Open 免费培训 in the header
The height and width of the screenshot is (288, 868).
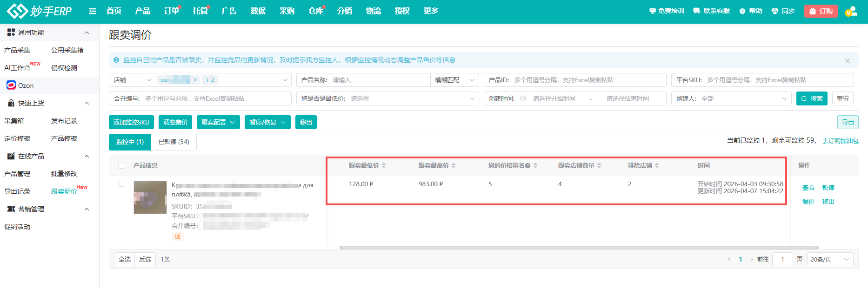tap(667, 11)
